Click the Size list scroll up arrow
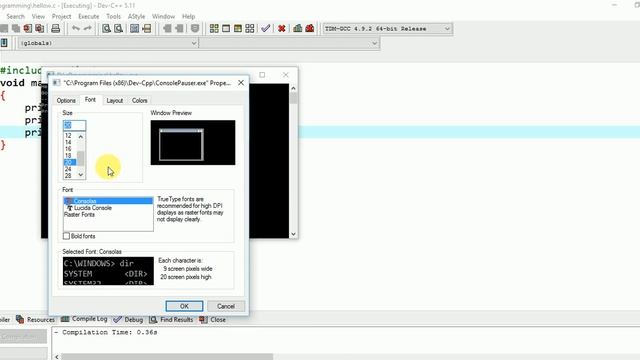 coord(81,136)
